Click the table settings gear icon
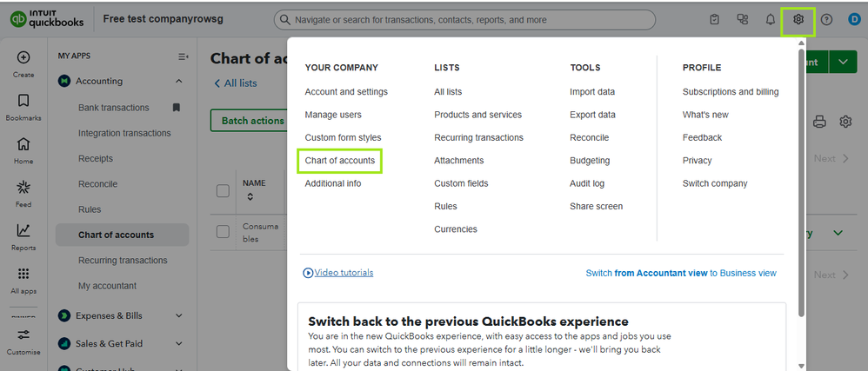This screenshot has width=868, height=371. click(845, 122)
